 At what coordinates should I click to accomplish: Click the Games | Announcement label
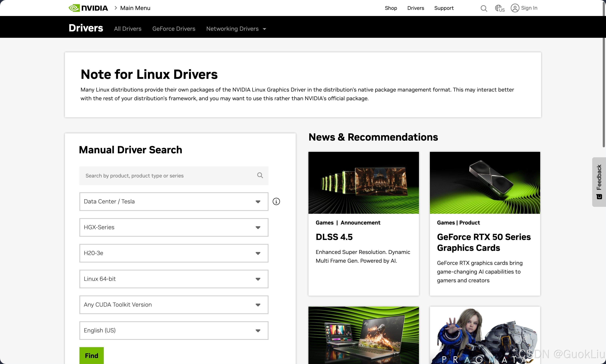[348, 223]
